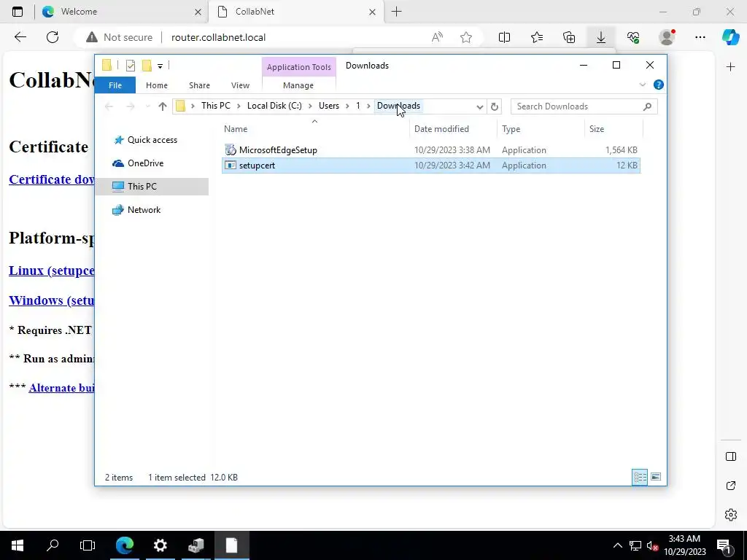Open the View ribbon tab

click(240, 85)
